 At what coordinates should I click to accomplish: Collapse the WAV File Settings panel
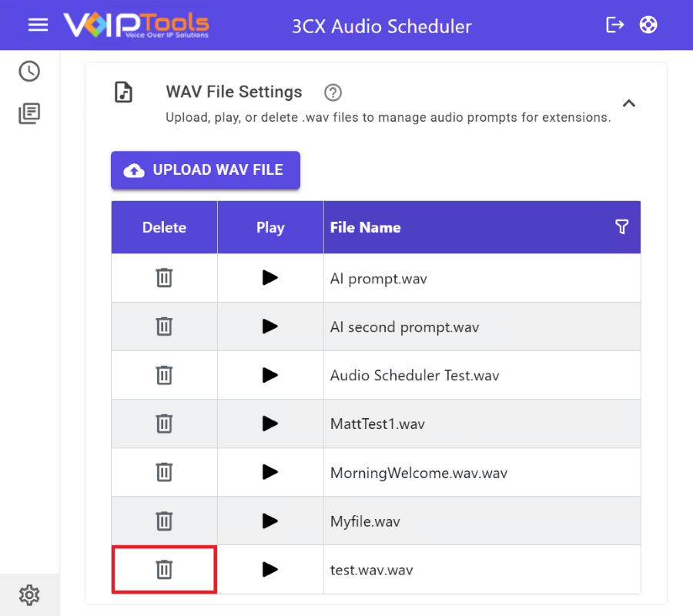[x=629, y=103]
